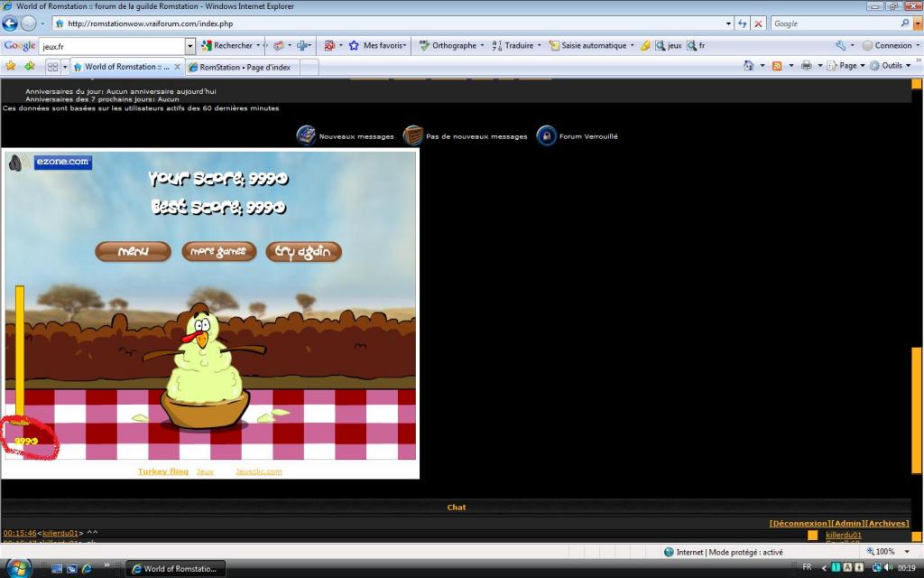Click the Google toolbar wrench settings icon

(x=840, y=45)
